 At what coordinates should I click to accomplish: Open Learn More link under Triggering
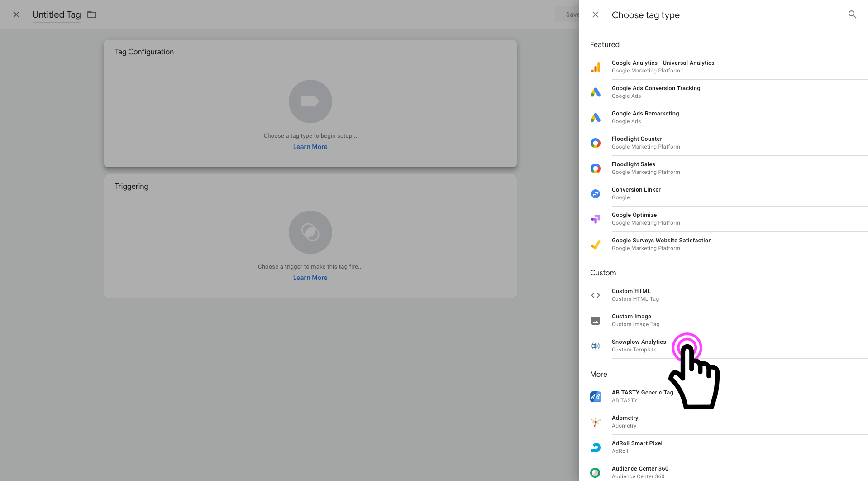tap(310, 278)
